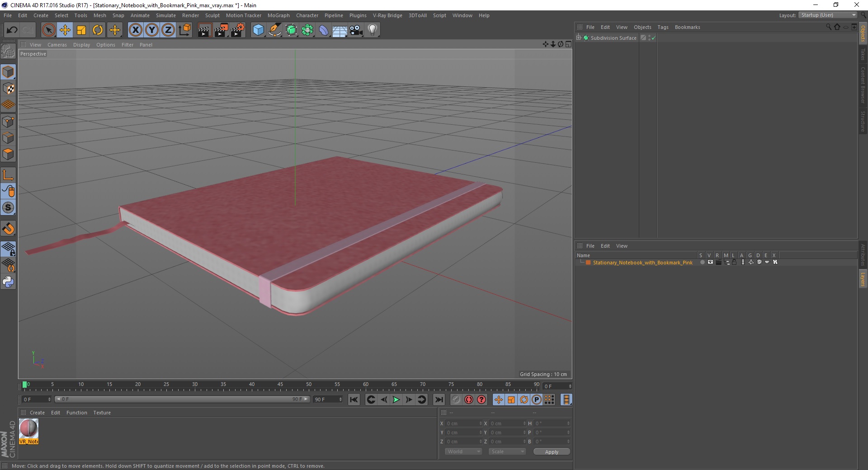Activate the Scale tool
The image size is (868, 470).
81,30
